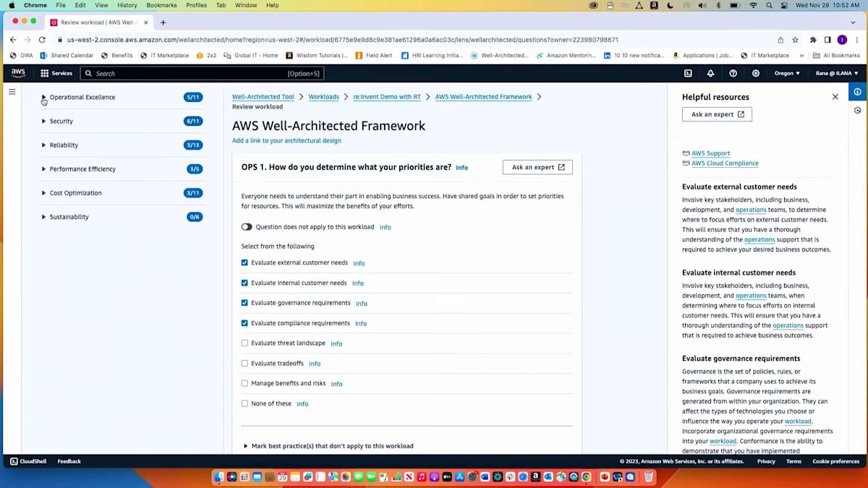Expand Reliability pillar
The image size is (868, 488).
43,145
